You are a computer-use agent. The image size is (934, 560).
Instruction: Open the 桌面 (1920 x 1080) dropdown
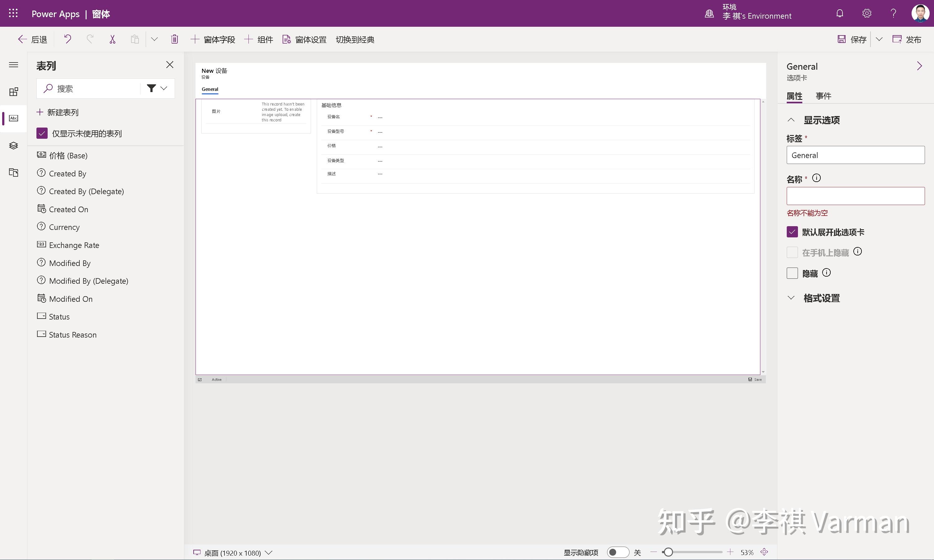click(x=269, y=553)
